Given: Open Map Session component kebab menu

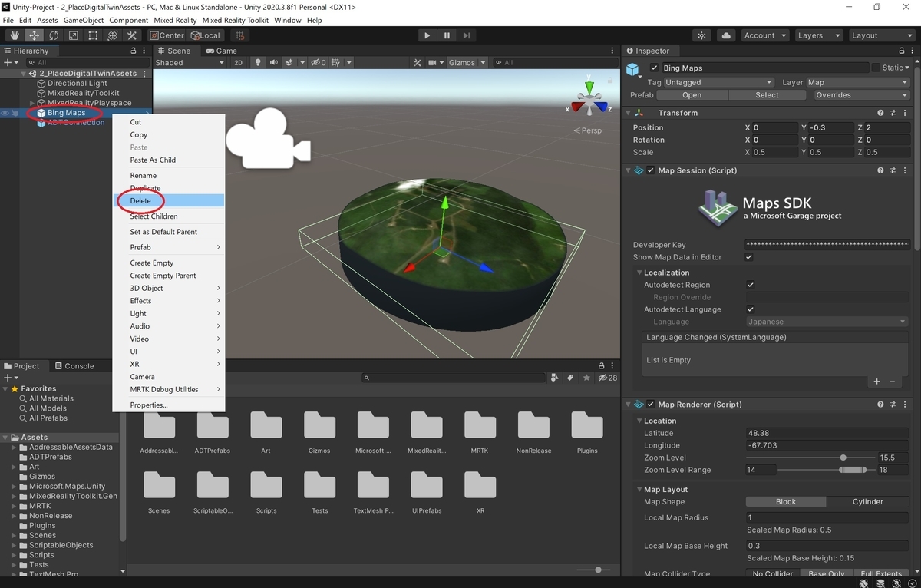Looking at the screenshot, I should 906,170.
